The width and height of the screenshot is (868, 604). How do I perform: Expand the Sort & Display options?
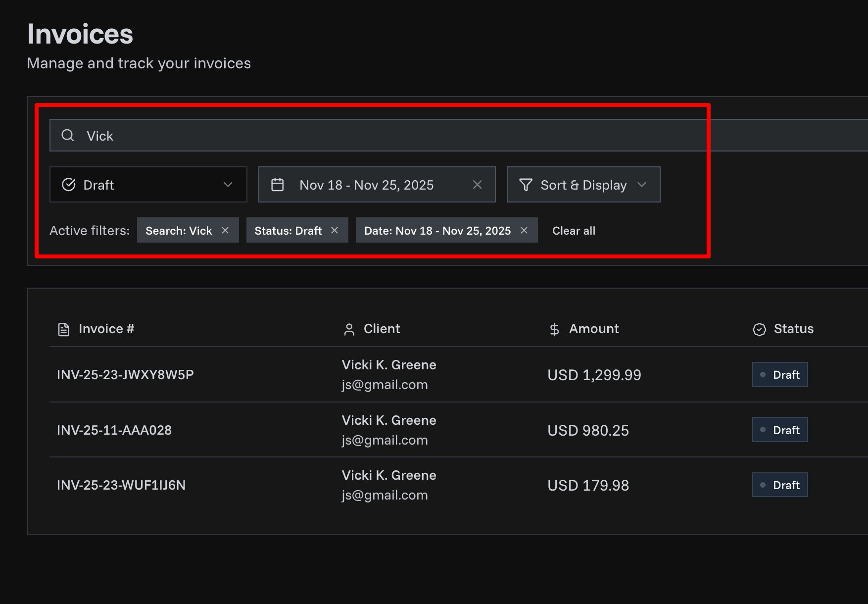click(x=583, y=184)
